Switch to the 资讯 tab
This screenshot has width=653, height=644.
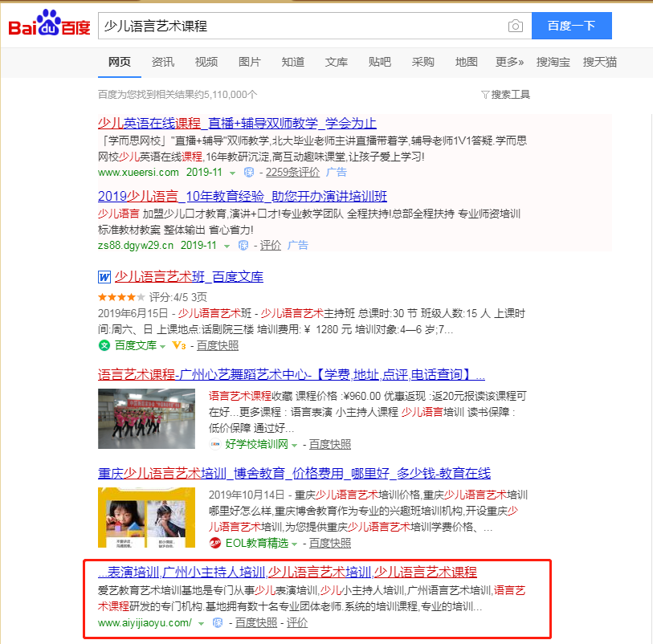click(x=163, y=62)
